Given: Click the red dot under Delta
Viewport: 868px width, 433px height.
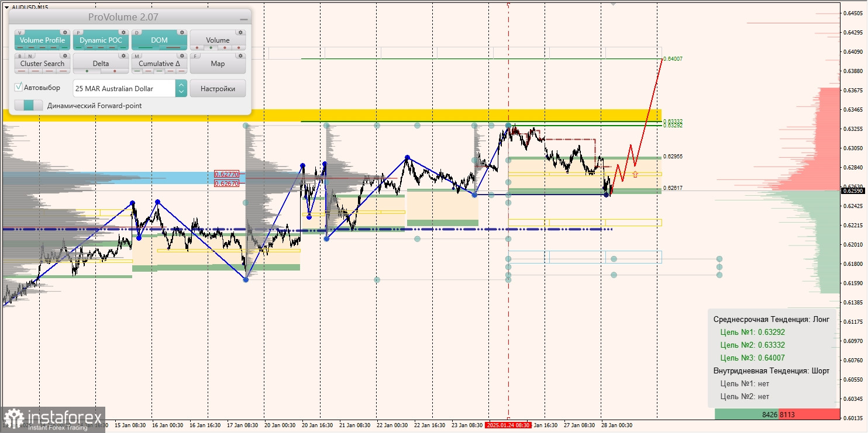Looking at the screenshot, I should pos(115,71).
